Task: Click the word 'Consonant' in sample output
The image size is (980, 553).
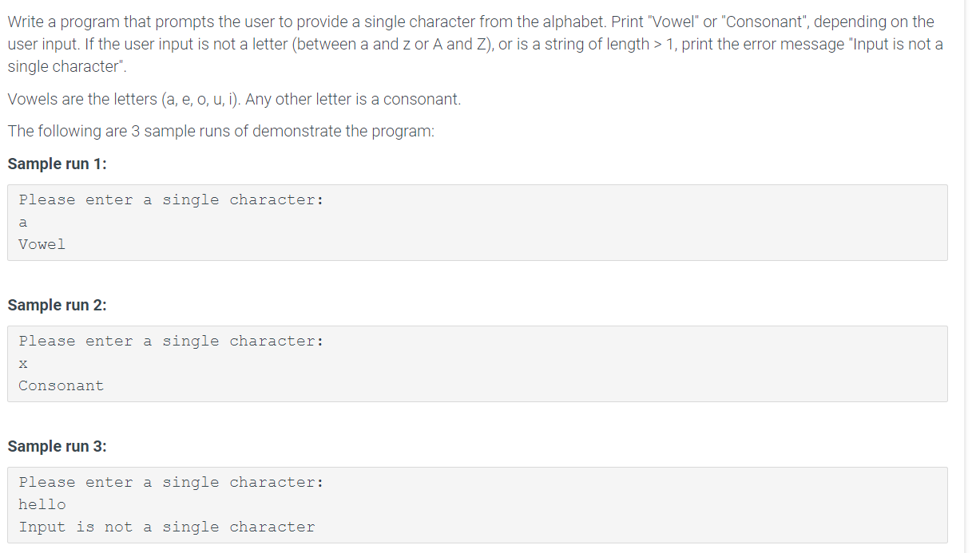Action: pos(61,385)
